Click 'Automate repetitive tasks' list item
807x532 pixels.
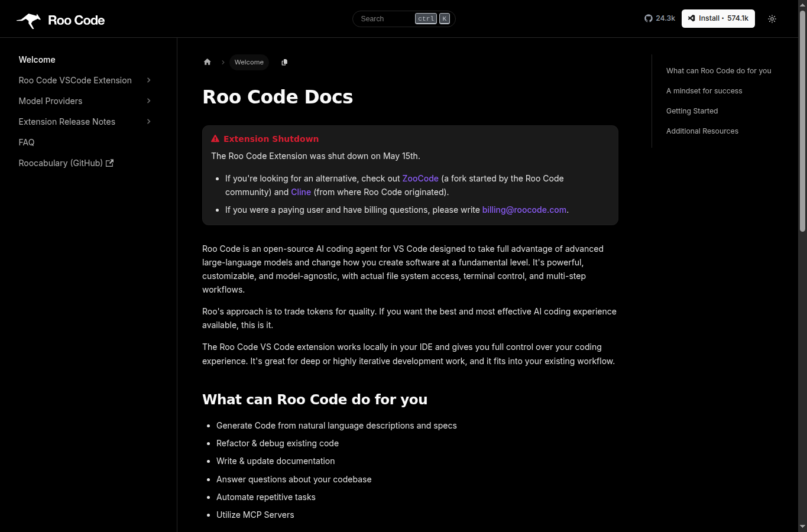[x=266, y=497]
